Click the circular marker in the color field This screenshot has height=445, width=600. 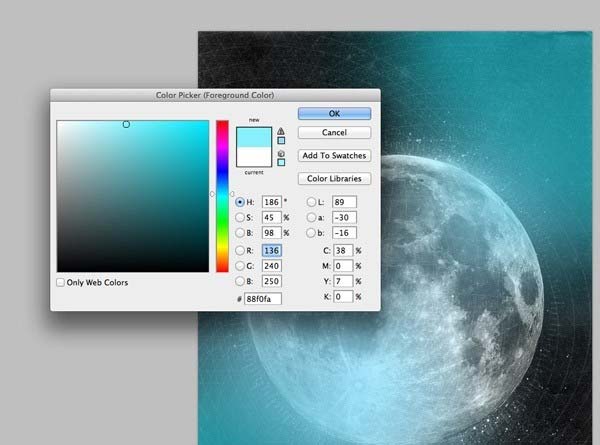(126, 124)
